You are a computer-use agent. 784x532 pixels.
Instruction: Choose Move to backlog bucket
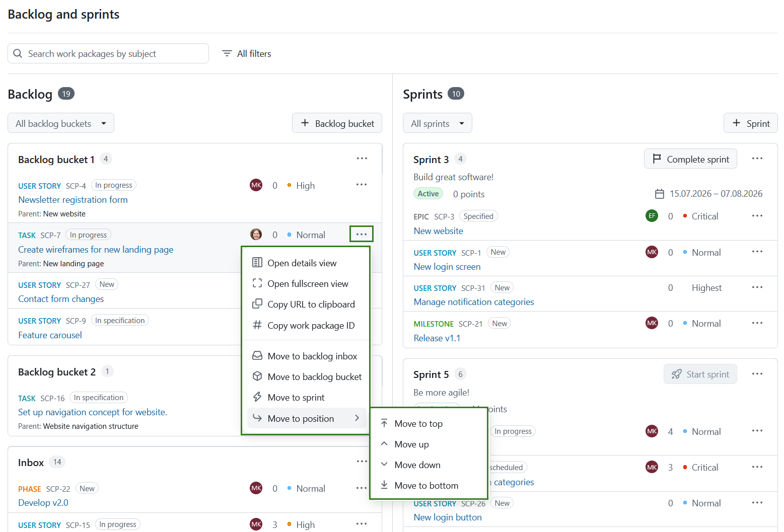point(306,376)
